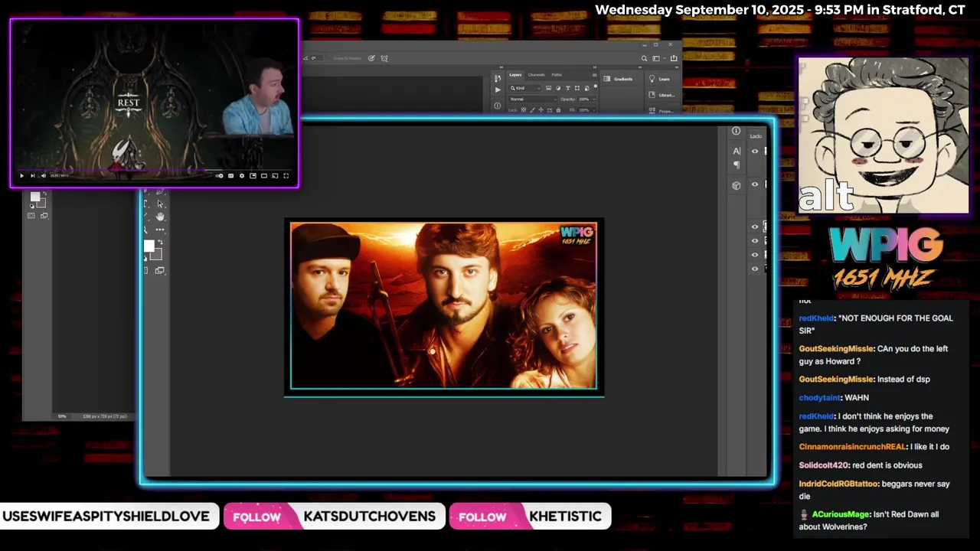Click chat username GoutSeekingMissle asking about Howard
980x551 pixels.
point(836,349)
